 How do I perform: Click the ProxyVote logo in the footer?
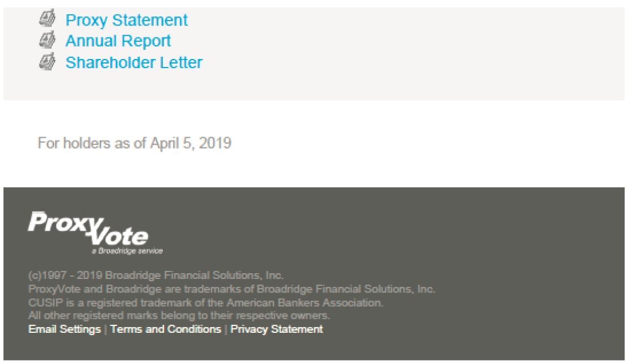[88, 230]
